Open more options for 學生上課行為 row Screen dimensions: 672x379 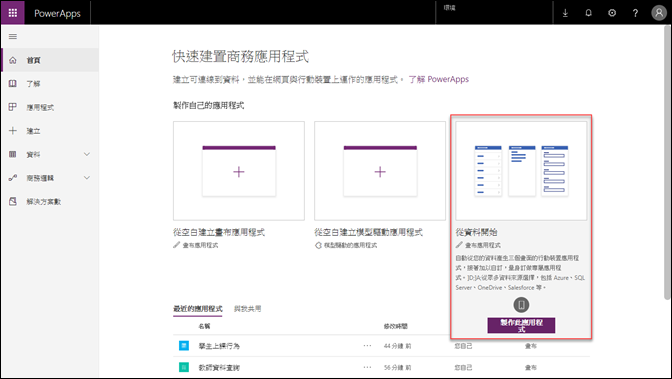367,346
